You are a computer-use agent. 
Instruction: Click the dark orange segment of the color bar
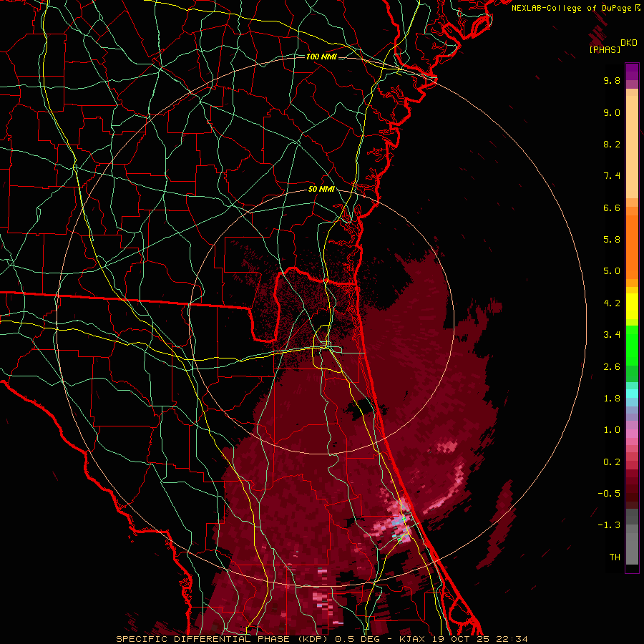[632, 248]
